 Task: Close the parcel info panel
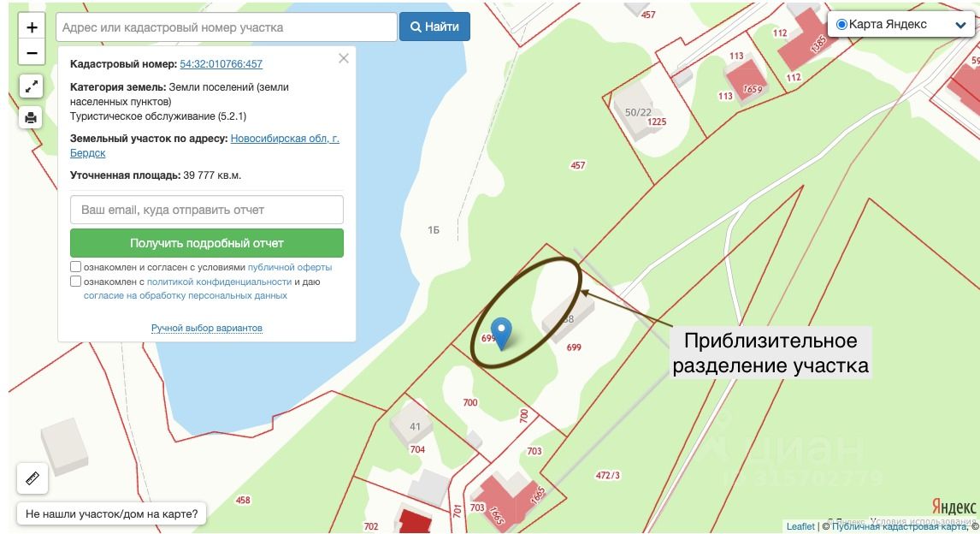point(344,58)
